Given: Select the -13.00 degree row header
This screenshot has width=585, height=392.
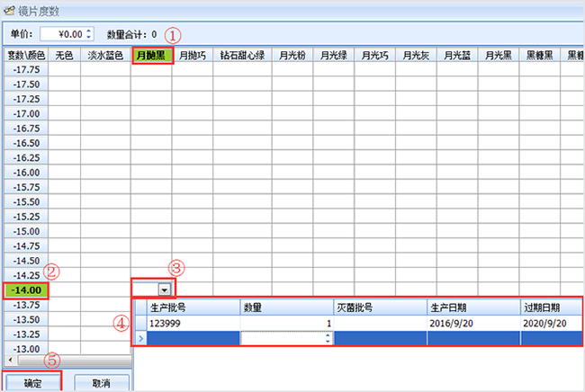Looking at the screenshot, I should pos(26,349).
